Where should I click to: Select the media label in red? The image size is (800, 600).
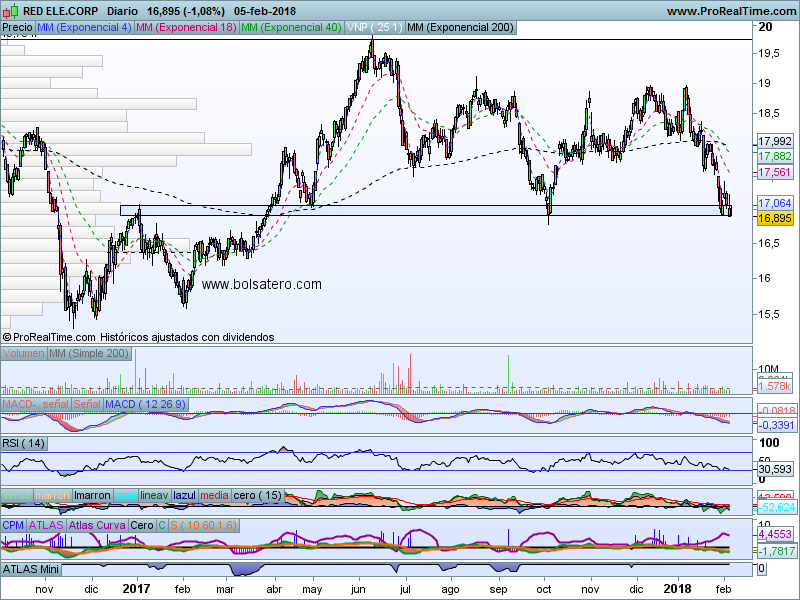[214, 495]
